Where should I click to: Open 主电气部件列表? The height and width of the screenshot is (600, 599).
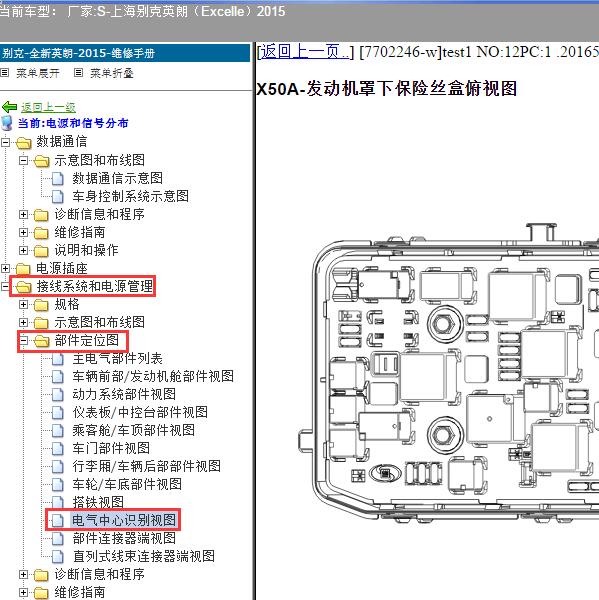118,359
